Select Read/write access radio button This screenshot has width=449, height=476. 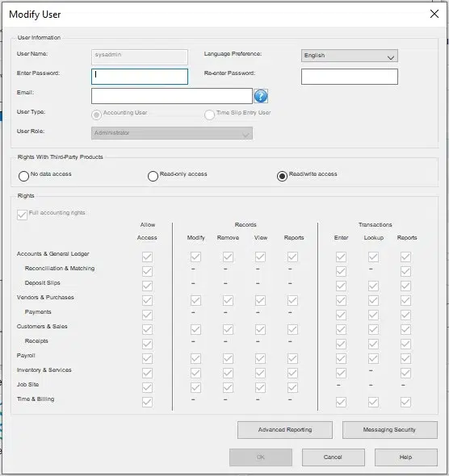(x=282, y=176)
